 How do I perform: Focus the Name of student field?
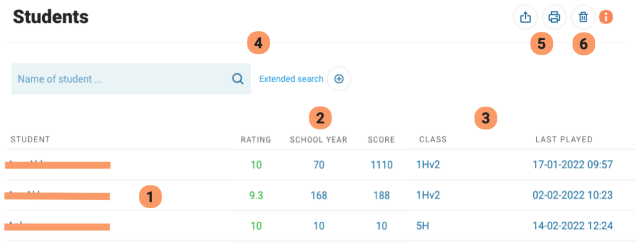pyautogui.click(x=121, y=79)
